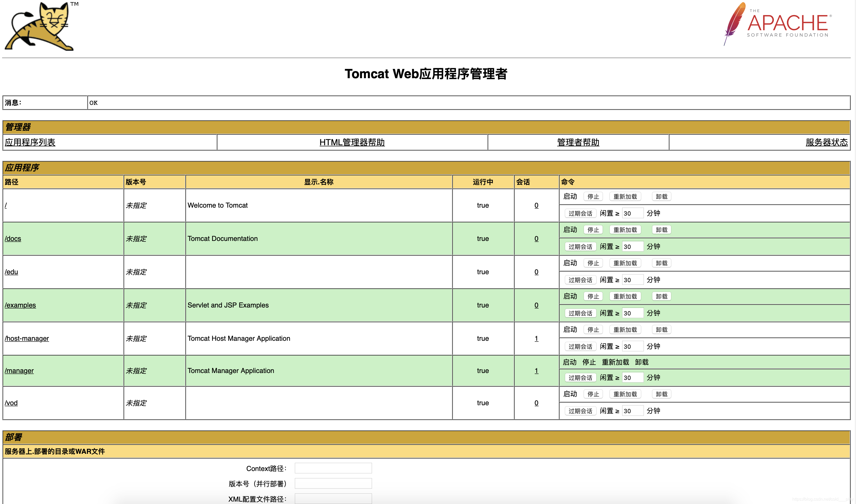The image size is (856, 504).
Task: Click idle minutes field for /docs
Action: pyautogui.click(x=633, y=246)
